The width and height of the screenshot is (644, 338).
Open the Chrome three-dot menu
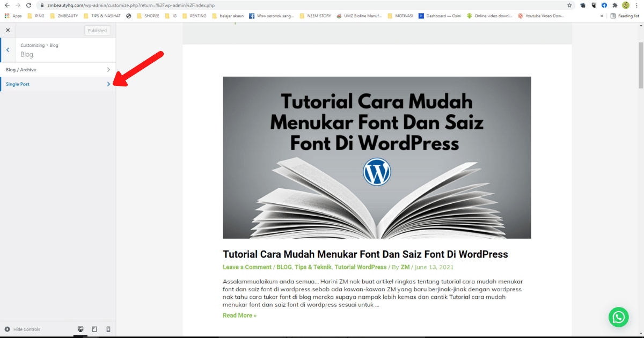(x=638, y=5)
